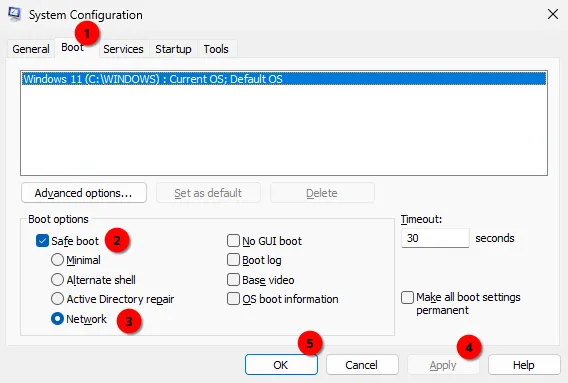Screen dimensions: 568x383
Task: Check Make all boot settings permanent
Action: pyautogui.click(x=408, y=297)
